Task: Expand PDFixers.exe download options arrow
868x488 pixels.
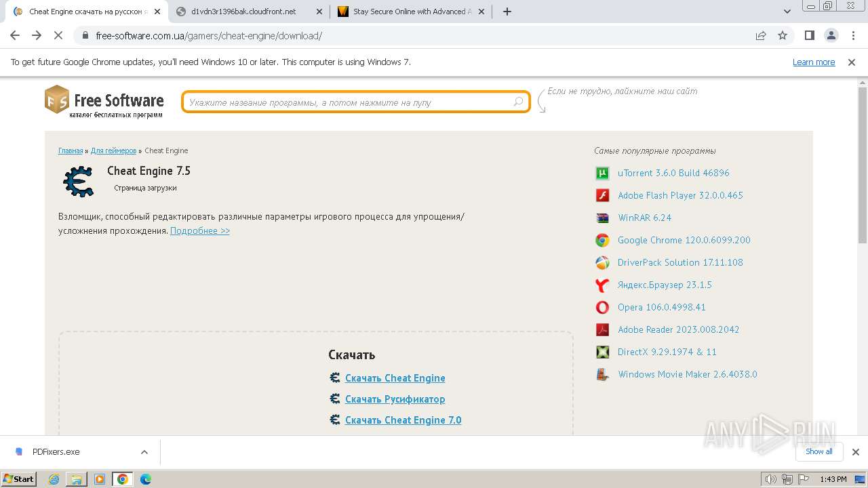Action: pyautogui.click(x=144, y=452)
